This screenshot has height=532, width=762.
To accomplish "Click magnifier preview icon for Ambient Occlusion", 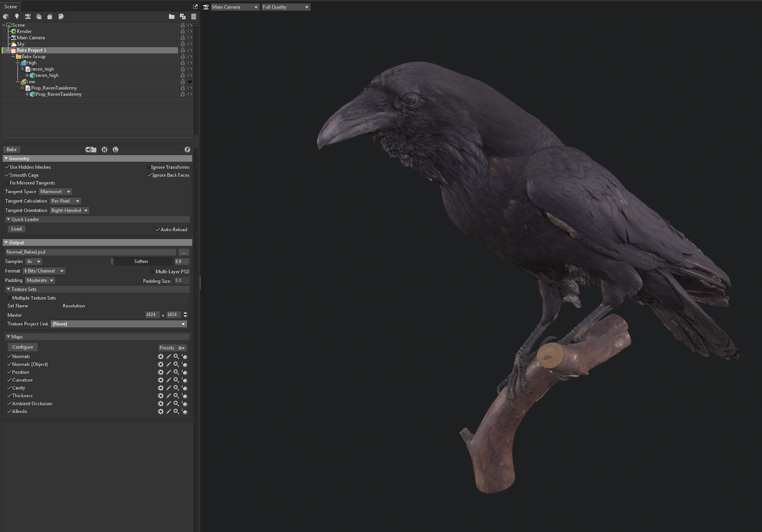I will coord(176,404).
